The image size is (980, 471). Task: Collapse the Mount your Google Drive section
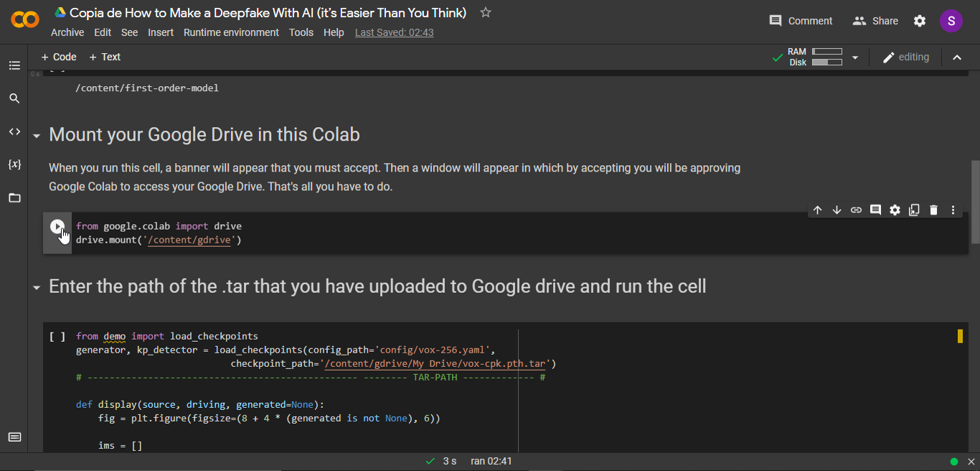coord(36,134)
